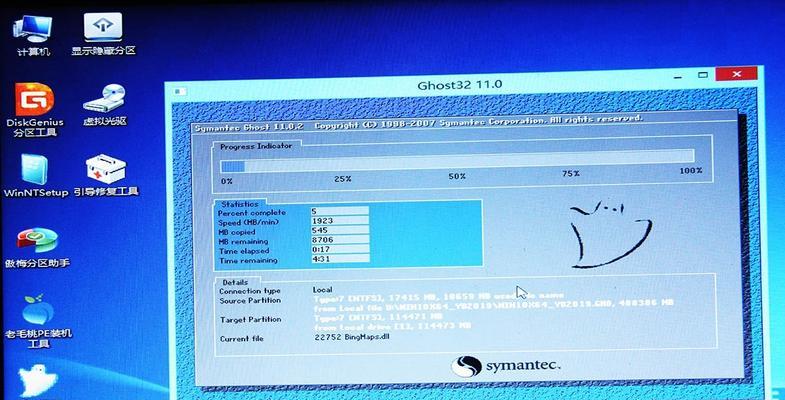Click the MB copied value 545
Screen dimensions: 785x400
coord(339,230)
